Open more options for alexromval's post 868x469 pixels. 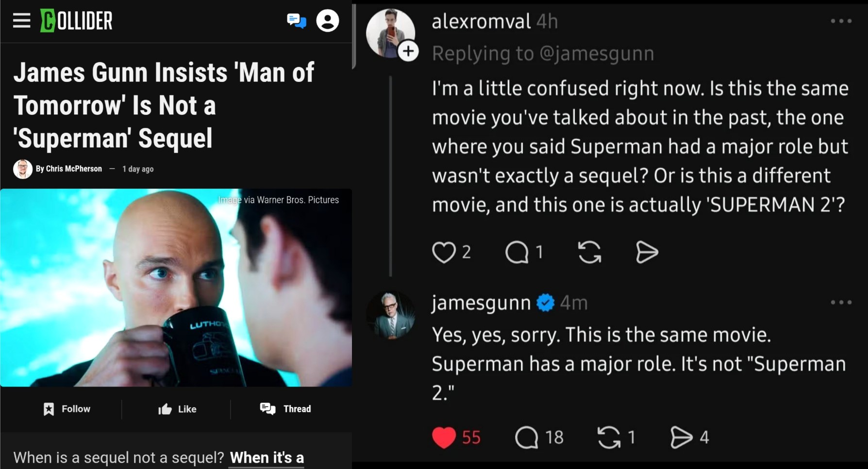pos(841,21)
